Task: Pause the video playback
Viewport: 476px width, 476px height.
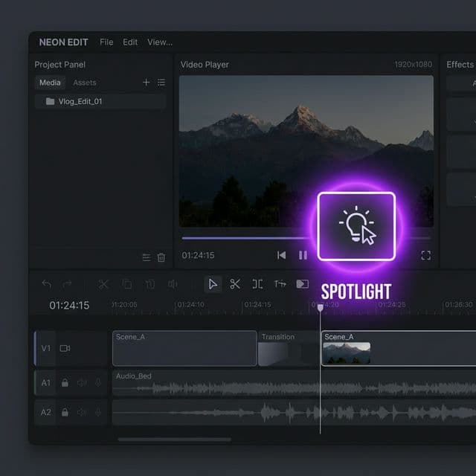Action: [303, 255]
